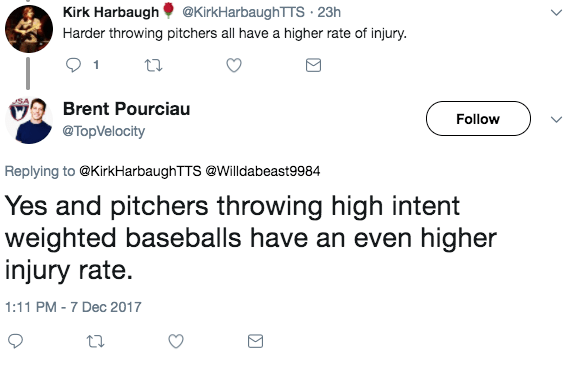
Task: Open Brent Pourciau's profile avatar
Action: click(29, 120)
